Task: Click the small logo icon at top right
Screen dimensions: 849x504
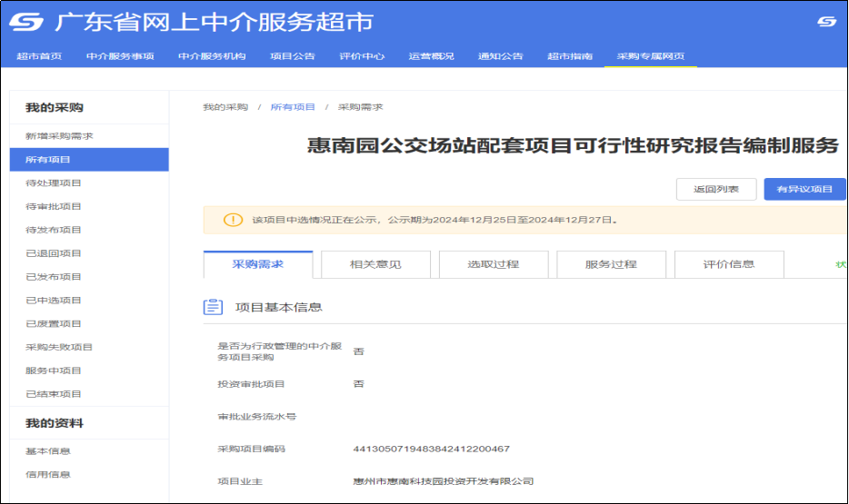Action: [826, 22]
